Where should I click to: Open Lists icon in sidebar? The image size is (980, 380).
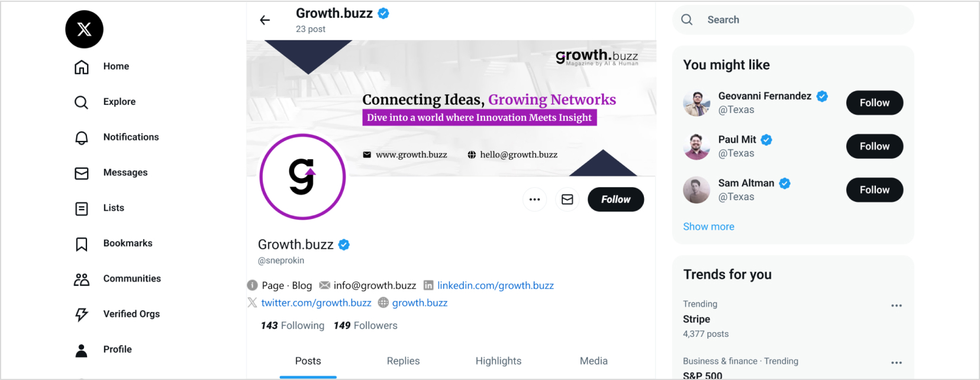point(82,208)
